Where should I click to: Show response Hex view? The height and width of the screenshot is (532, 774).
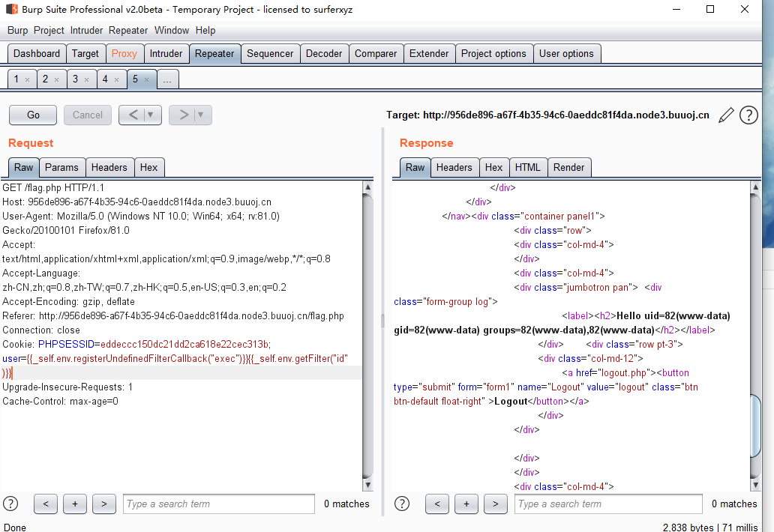(x=493, y=168)
